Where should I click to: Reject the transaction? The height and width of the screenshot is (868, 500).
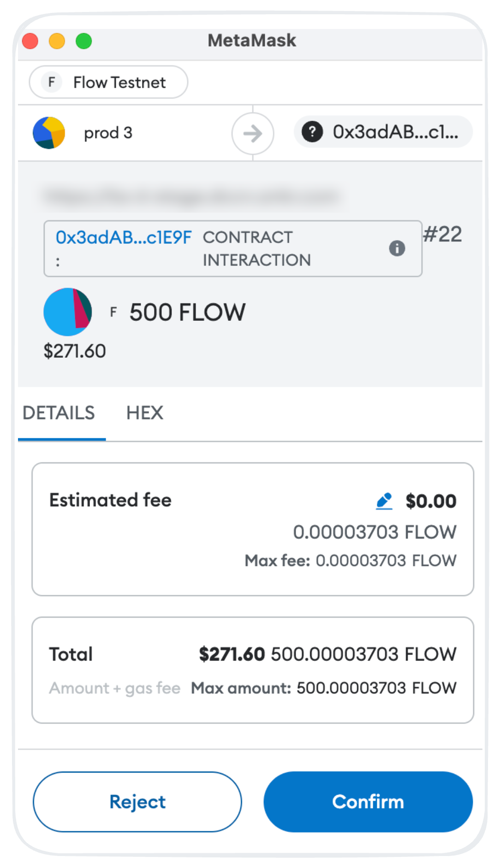(x=137, y=802)
